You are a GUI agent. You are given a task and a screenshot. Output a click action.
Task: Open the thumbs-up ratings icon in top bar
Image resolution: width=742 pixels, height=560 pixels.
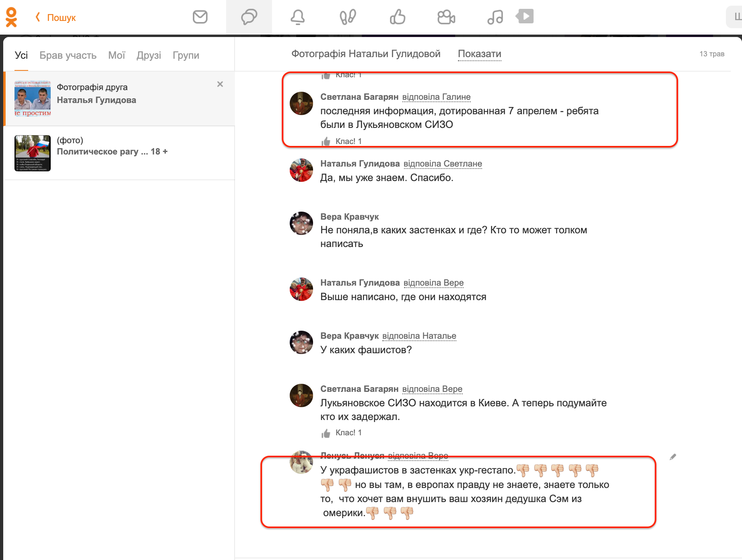tap(397, 17)
